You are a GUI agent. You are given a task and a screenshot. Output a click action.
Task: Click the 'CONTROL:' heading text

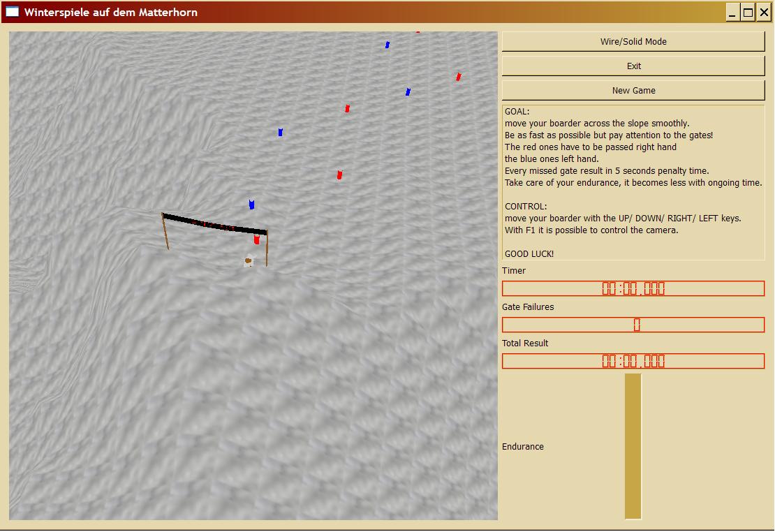pyautogui.click(x=526, y=207)
